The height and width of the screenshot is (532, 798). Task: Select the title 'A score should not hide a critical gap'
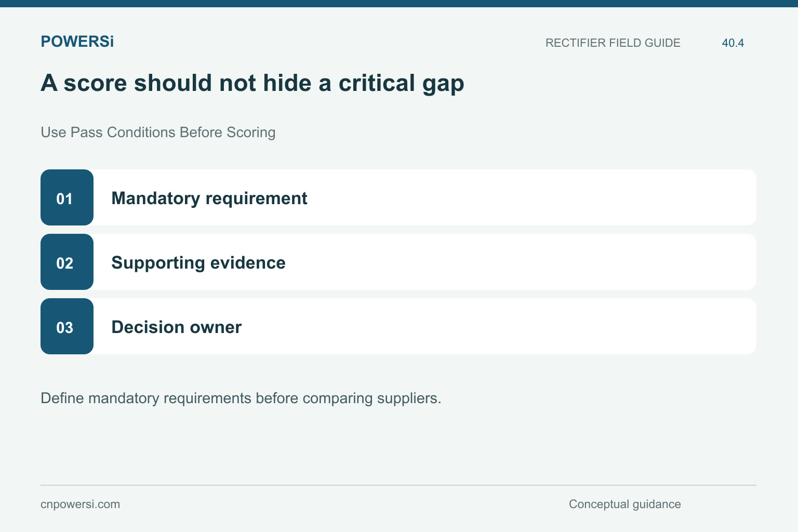coord(252,83)
